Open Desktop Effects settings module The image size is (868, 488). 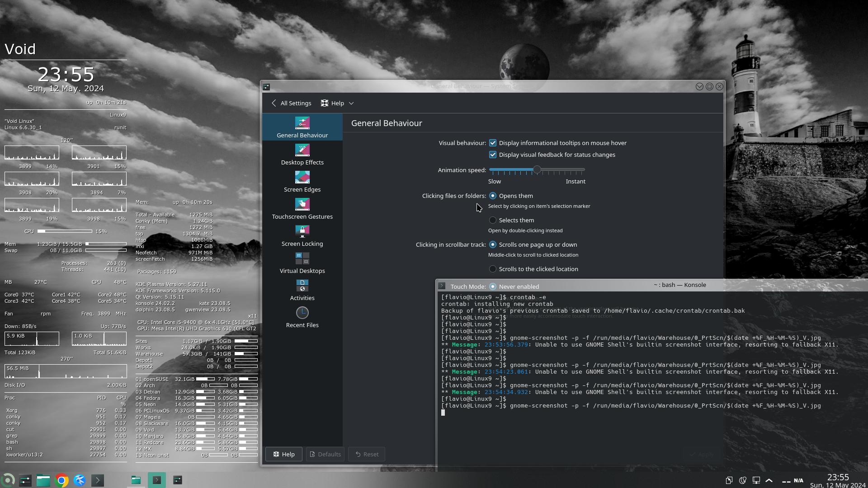tap(302, 155)
